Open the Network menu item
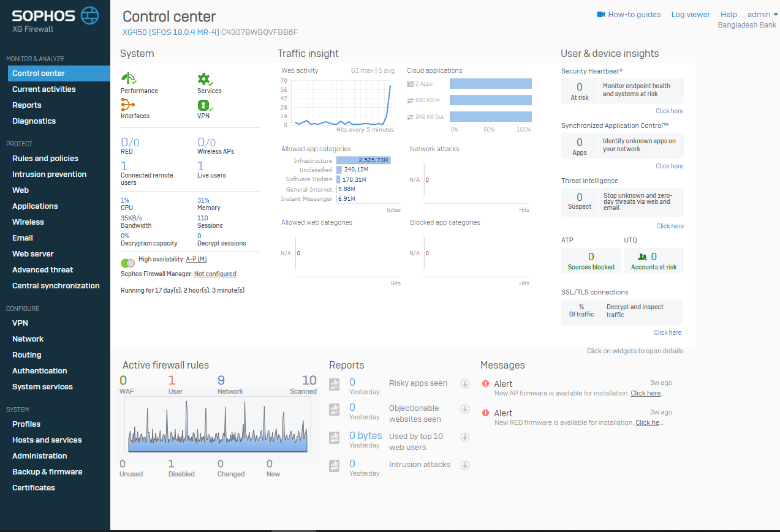Screen dimensions: 780x532 tap(28, 339)
